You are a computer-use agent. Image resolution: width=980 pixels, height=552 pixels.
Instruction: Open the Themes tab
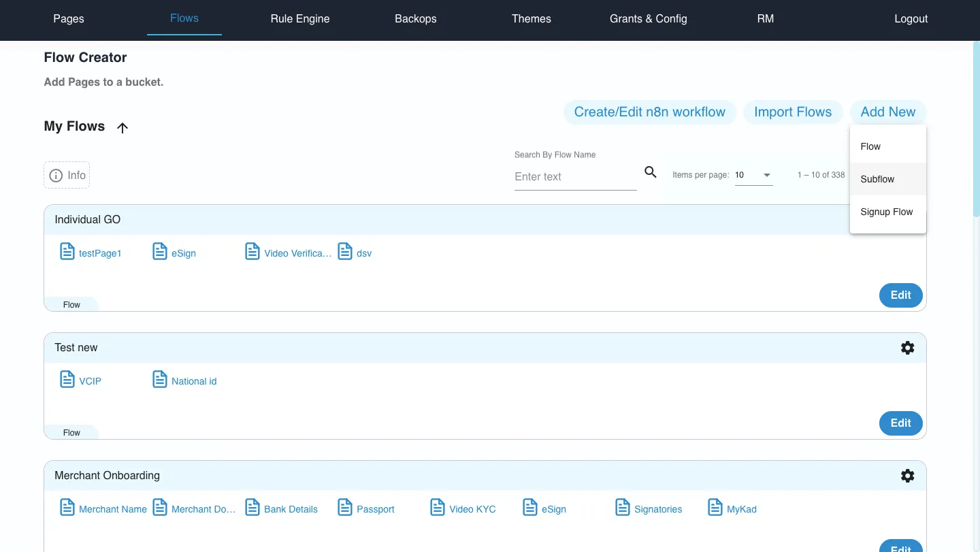tap(532, 18)
